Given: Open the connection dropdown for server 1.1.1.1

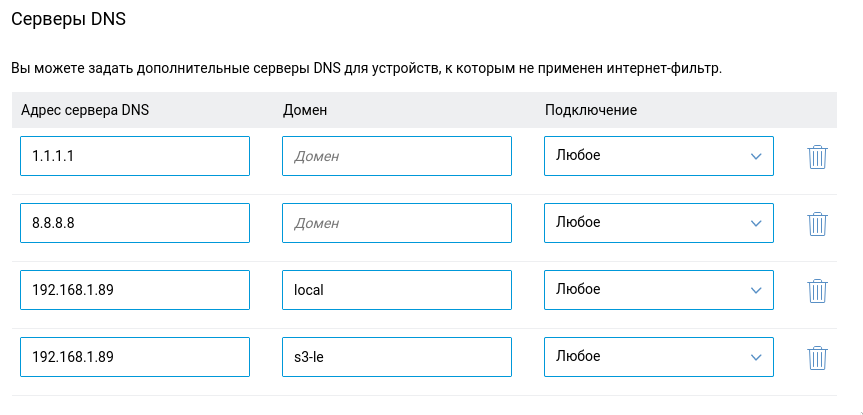Looking at the screenshot, I should point(659,156).
